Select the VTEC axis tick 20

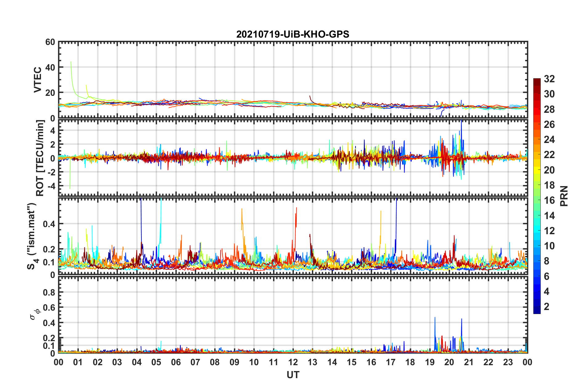[x=50, y=93]
